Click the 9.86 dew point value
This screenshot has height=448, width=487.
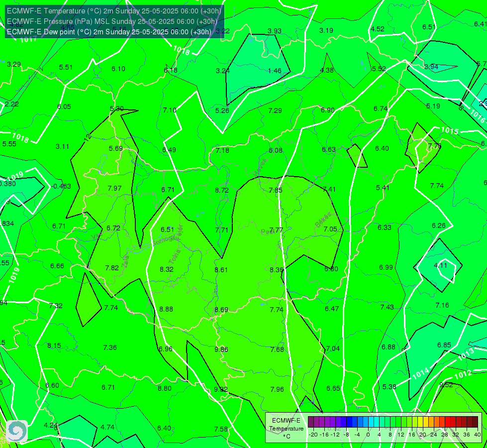click(x=221, y=349)
